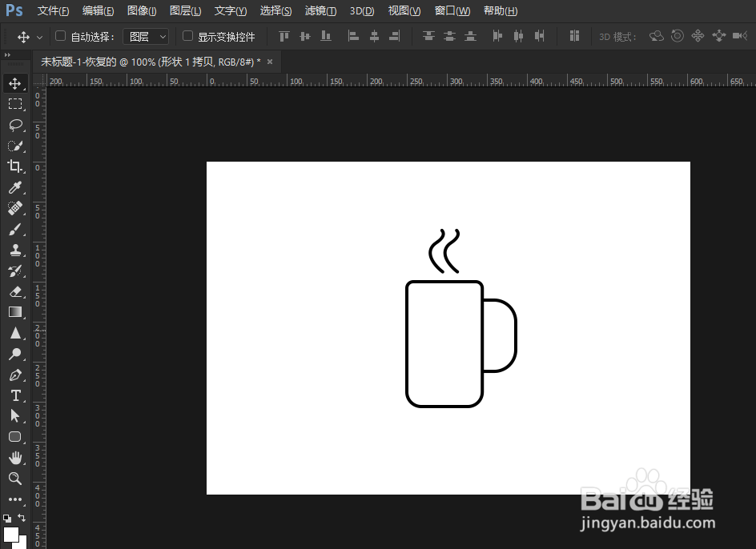Click the swap foreground/background colors arrow
The image size is (756, 549).
coord(22,518)
